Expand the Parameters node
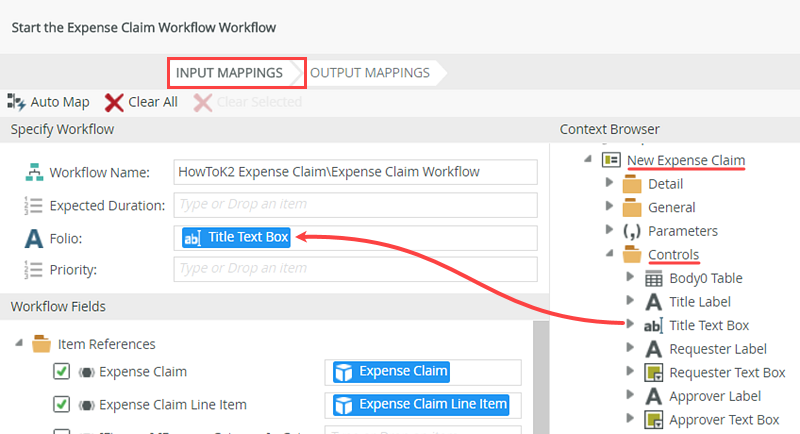Viewport: 800px width, 434px height. point(609,229)
